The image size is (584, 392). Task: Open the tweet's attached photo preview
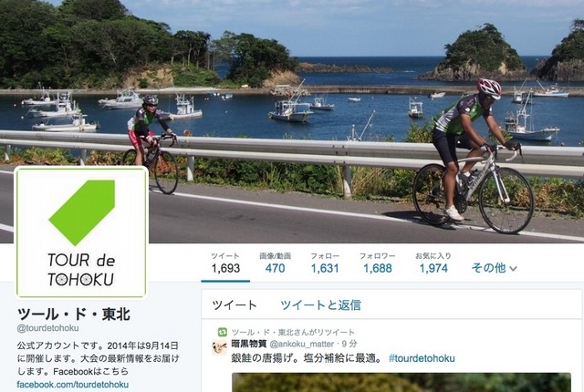[401, 382]
